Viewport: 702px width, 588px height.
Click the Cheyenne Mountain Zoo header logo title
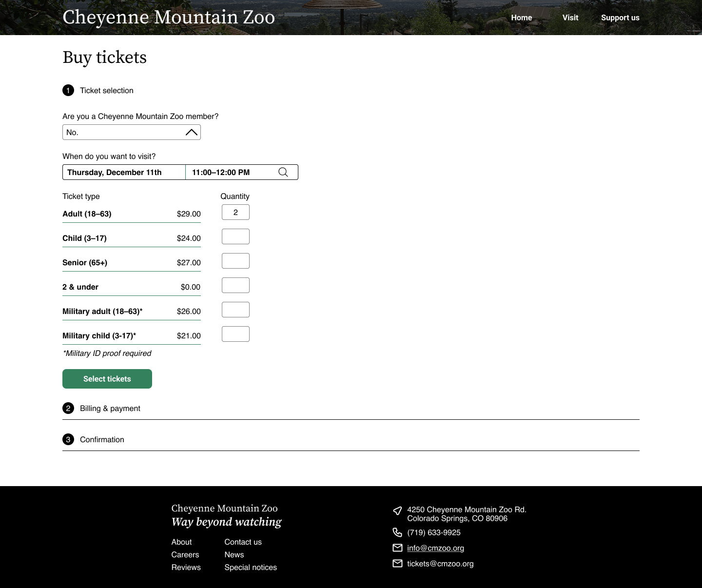169,17
